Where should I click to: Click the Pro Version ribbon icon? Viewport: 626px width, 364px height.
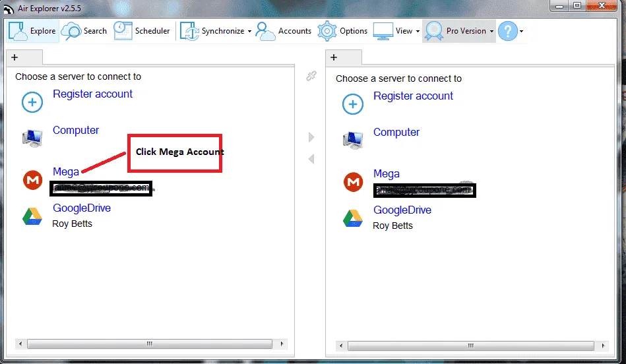(x=434, y=31)
